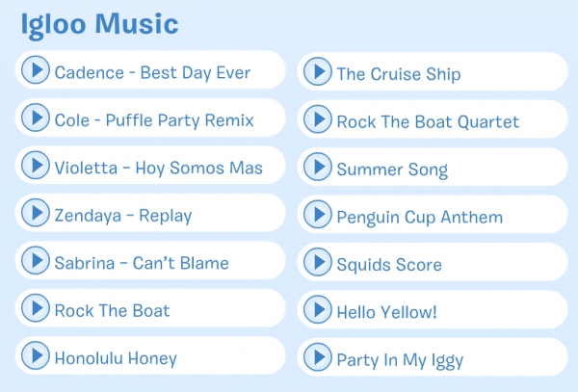Image resolution: width=578 pixels, height=392 pixels.
Task: Choose the Squids Score song label
Action: [x=389, y=265]
